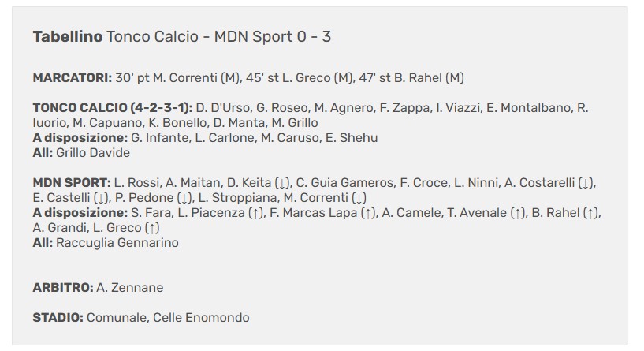Viewport: 644px width, 351px height.
Task: Click the MDN SPORT lineup label
Action: coord(71,183)
